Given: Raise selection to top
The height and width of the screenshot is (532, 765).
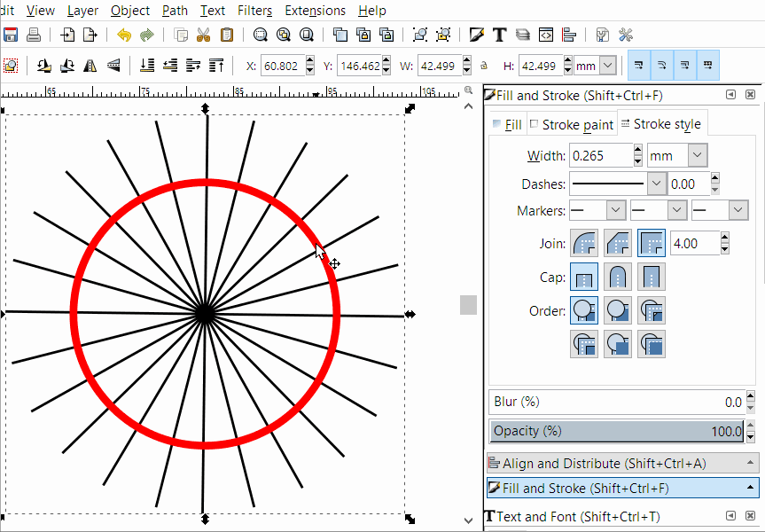Looking at the screenshot, I should pyautogui.click(x=219, y=65).
